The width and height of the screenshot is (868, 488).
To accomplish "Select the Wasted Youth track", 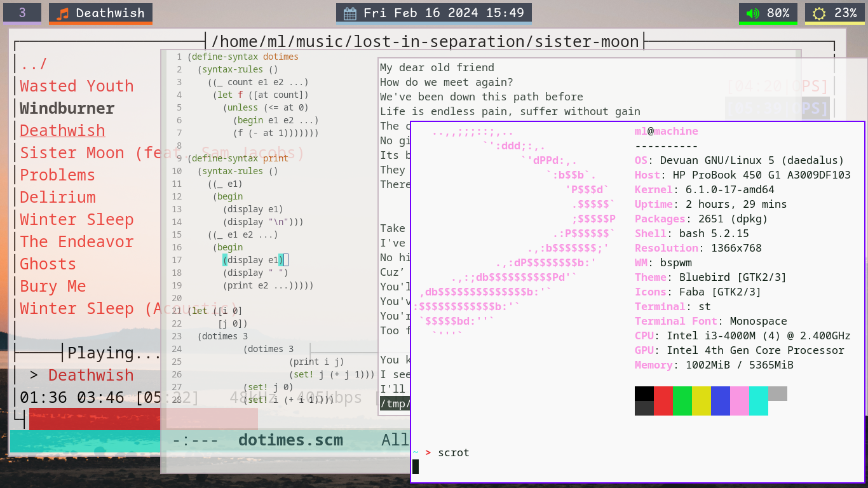I will (x=76, y=86).
